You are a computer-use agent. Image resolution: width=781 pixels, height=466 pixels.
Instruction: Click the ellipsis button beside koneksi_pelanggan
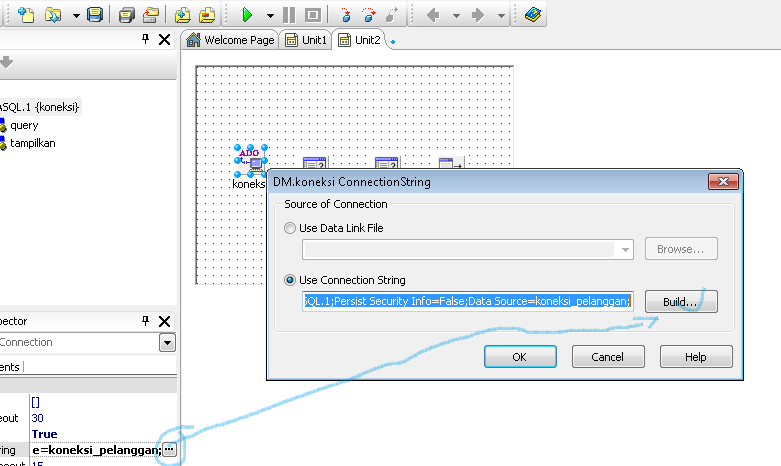(x=169, y=450)
